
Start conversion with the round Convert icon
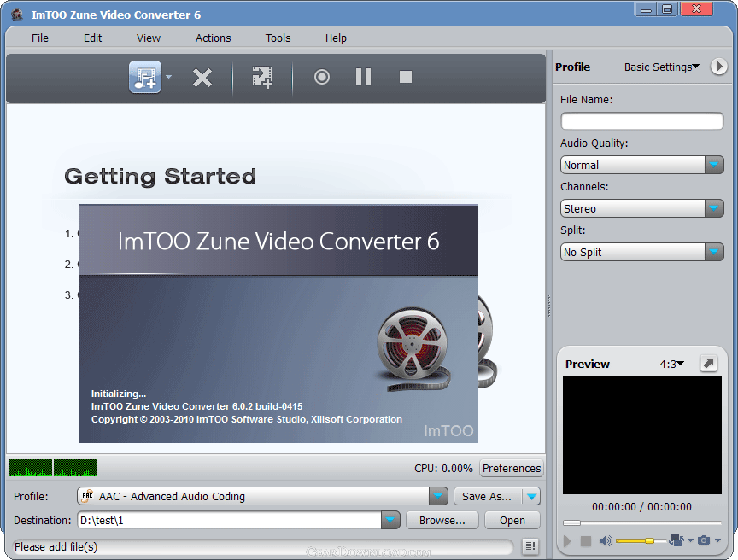[x=322, y=77]
